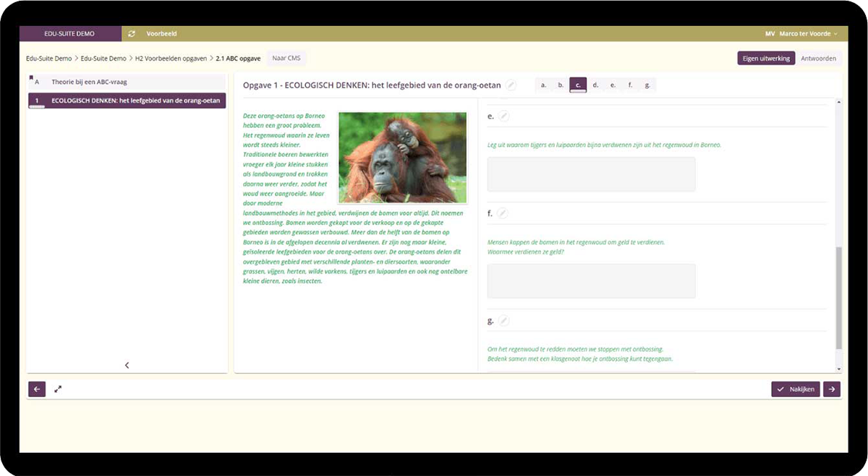This screenshot has width=868, height=476.
Task: Collapse the left sidebar panel
Action: point(127,365)
